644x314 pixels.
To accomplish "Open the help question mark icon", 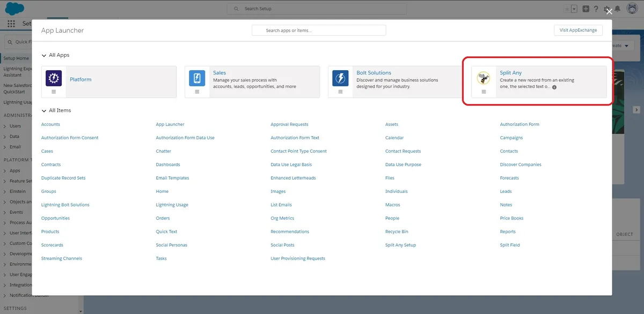I will pyautogui.click(x=596, y=9).
